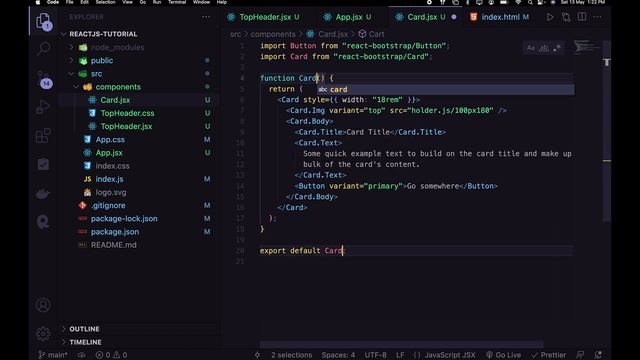Toggle Match Case in find widget
Screen dimensions: 640x360
click(531, 48)
